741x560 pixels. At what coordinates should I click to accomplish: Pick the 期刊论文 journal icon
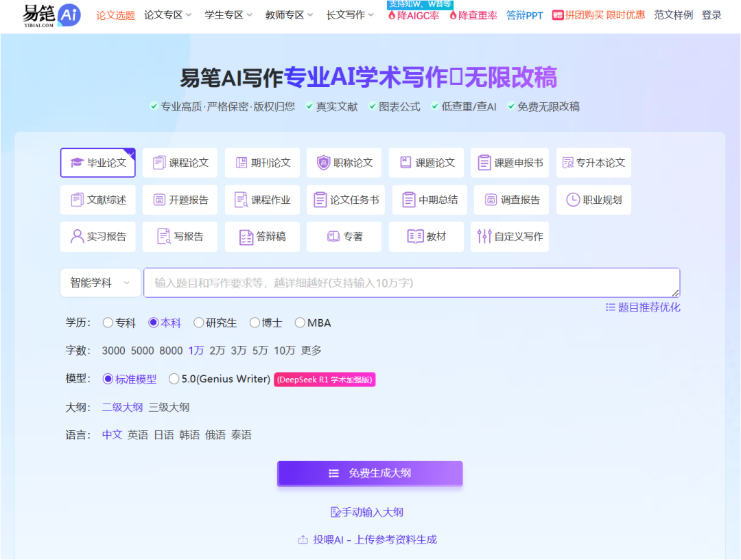pyautogui.click(x=242, y=163)
